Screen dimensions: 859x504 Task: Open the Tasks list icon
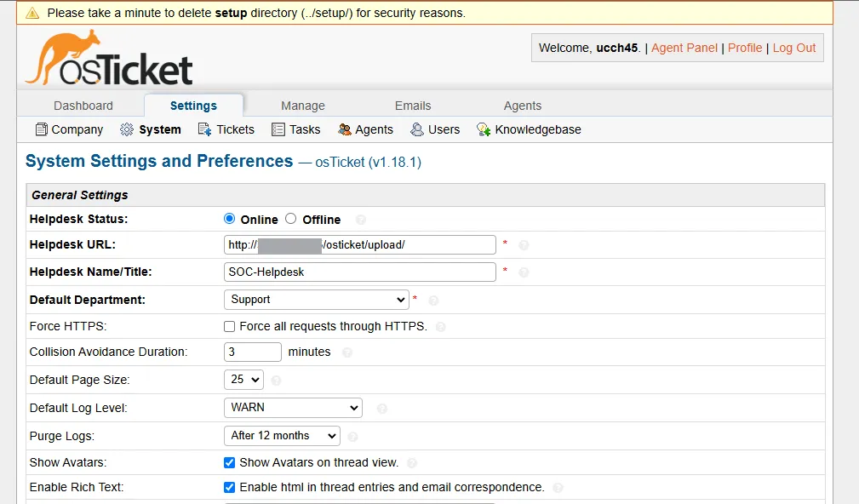click(x=278, y=129)
